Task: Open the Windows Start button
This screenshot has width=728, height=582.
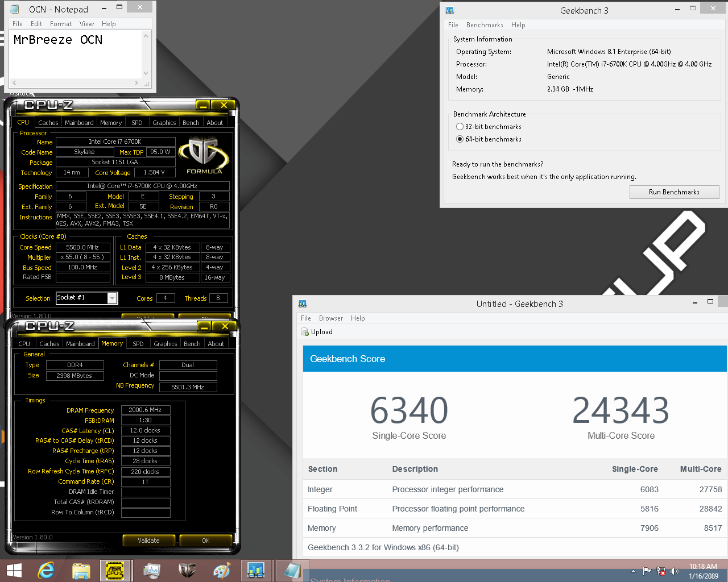Action: 14,571
